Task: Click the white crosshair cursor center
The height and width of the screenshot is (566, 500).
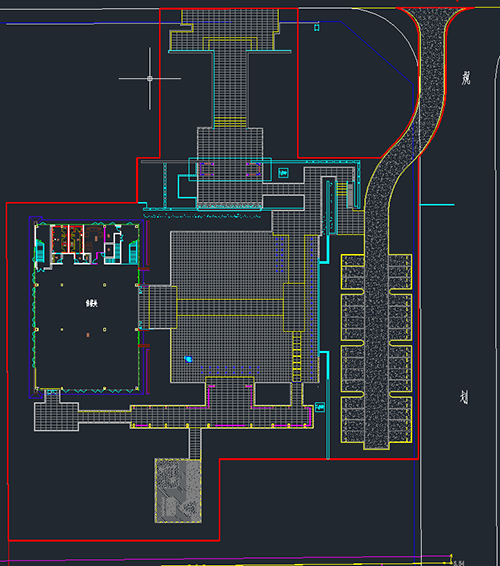Action: [150, 78]
